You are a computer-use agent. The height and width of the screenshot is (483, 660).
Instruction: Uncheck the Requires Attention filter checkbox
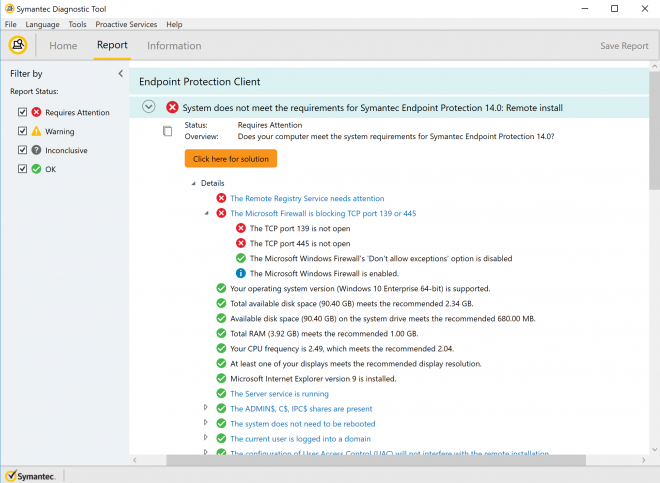[22, 112]
